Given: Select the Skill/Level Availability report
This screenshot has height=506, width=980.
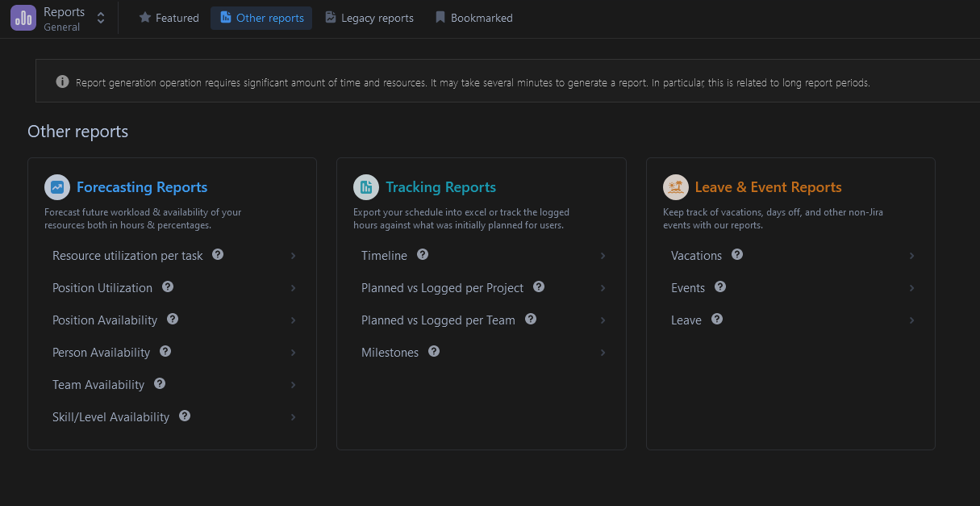Looking at the screenshot, I should [111, 417].
